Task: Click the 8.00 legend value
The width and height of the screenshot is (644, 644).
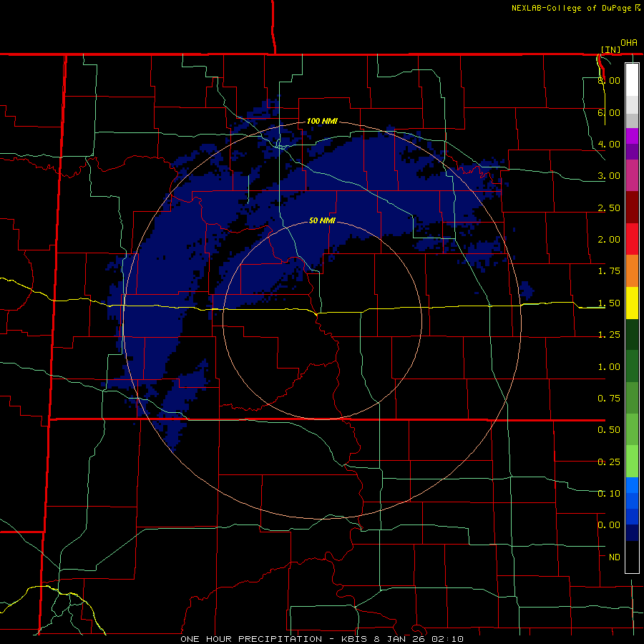Action: [609, 80]
